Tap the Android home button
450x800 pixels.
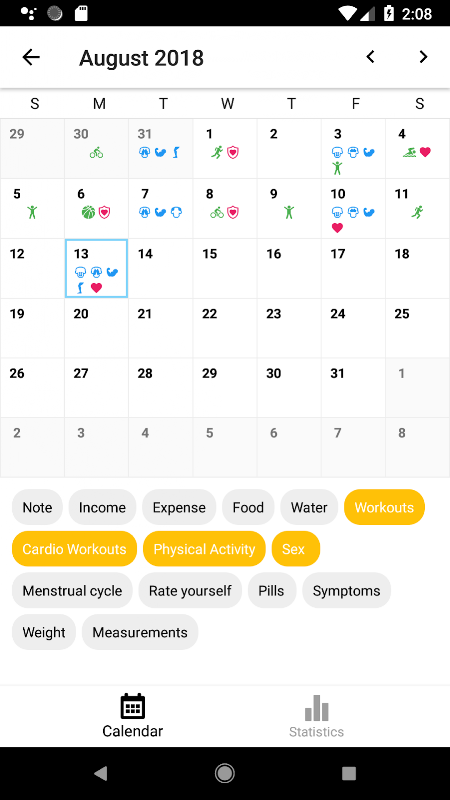224,773
